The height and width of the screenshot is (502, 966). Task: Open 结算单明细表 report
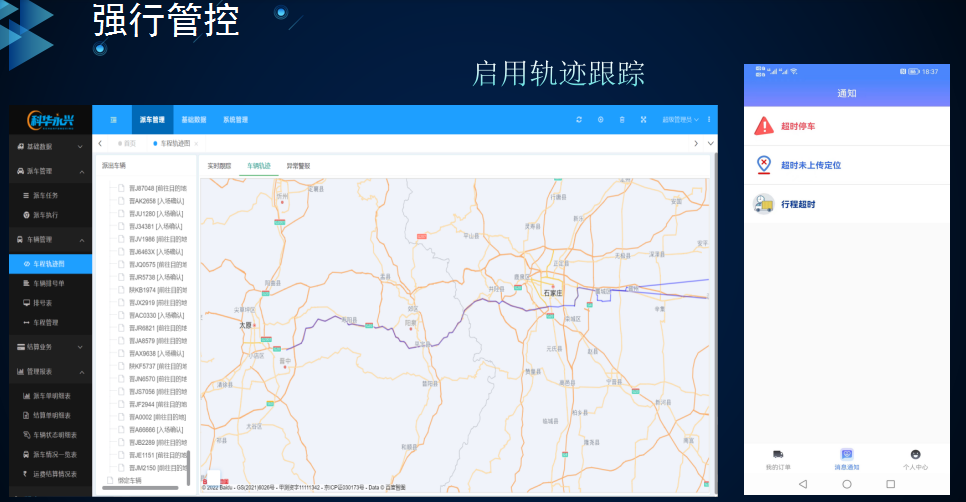[x=51, y=416]
